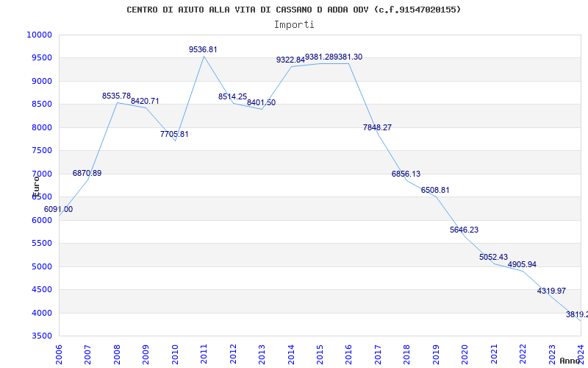
Task: Click the 9500 y-axis tick label
Action: tap(41, 58)
